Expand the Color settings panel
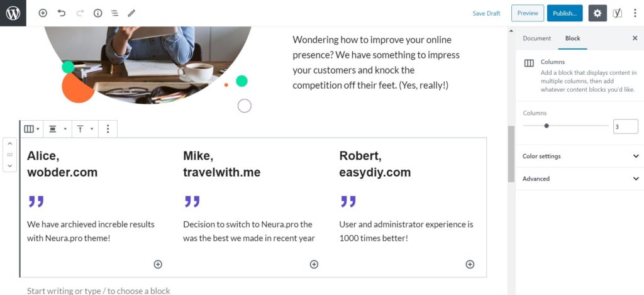This screenshot has width=644, height=295. pos(580,156)
